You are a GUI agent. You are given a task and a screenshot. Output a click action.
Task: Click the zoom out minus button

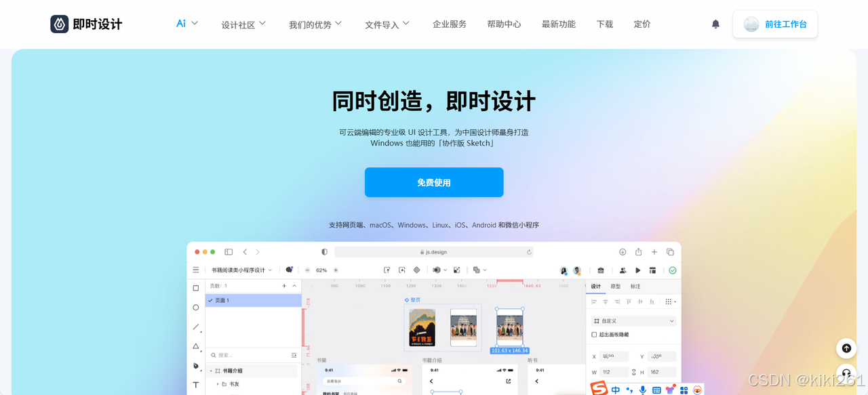[x=307, y=270]
